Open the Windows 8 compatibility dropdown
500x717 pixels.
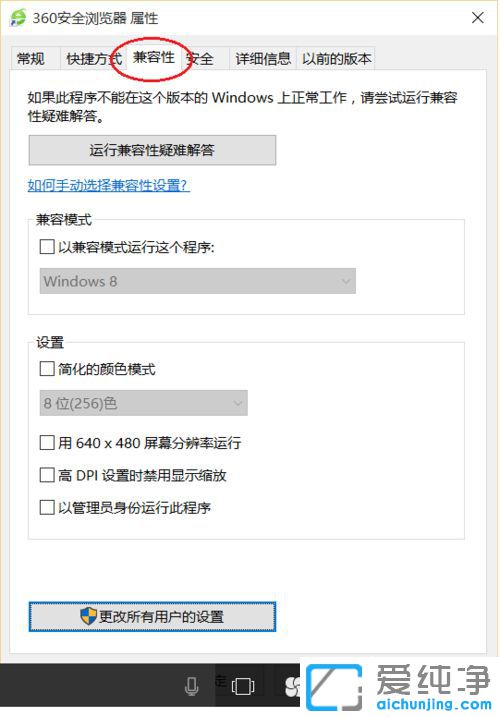tap(198, 281)
